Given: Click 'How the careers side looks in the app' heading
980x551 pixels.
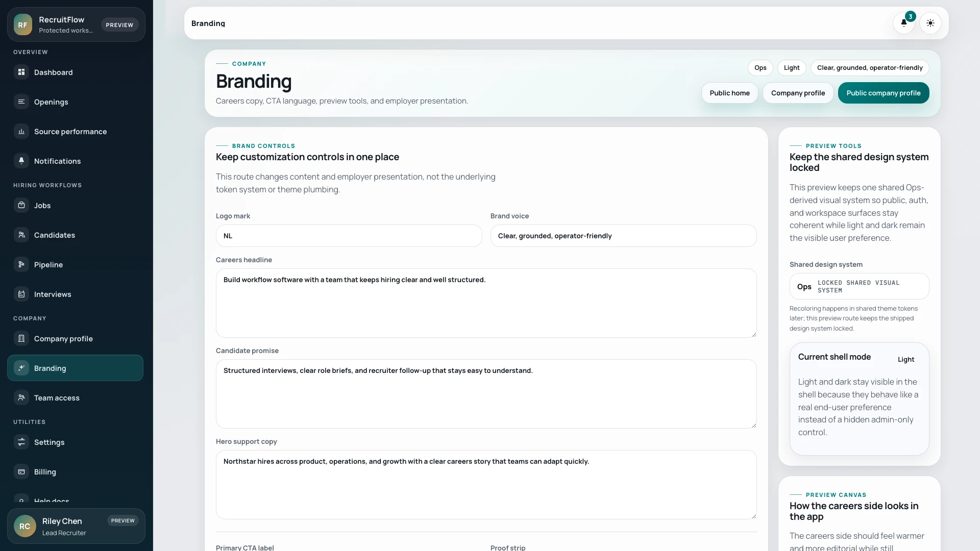Looking at the screenshot, I should 853,511.
